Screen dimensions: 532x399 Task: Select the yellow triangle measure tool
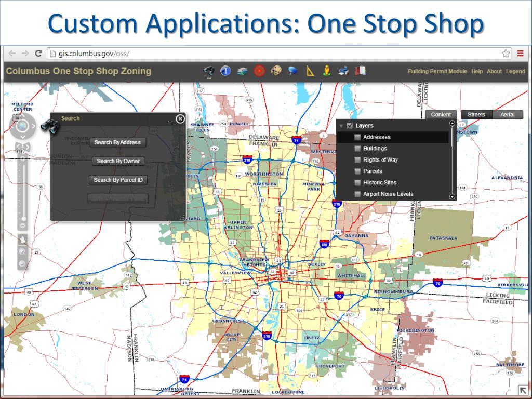[x=310, y=71]
